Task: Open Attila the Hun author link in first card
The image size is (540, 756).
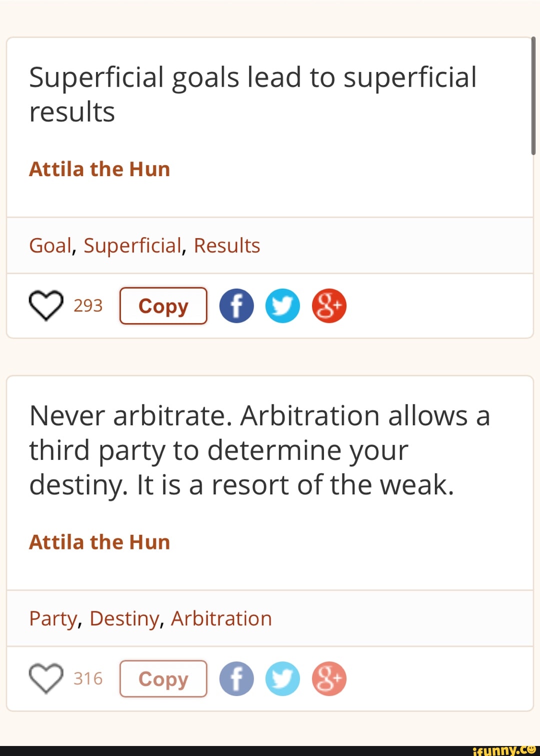Action: click(99, 169)
